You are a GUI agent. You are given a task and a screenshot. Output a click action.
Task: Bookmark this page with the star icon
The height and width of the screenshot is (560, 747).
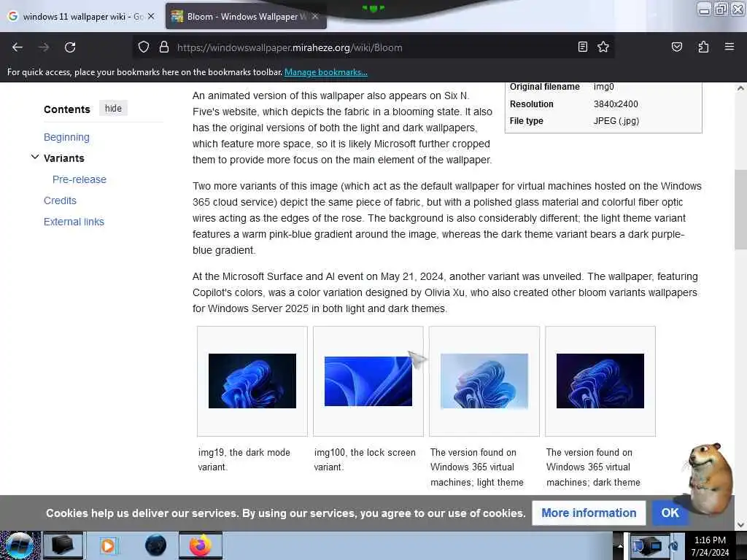click(x=603, y=47)
